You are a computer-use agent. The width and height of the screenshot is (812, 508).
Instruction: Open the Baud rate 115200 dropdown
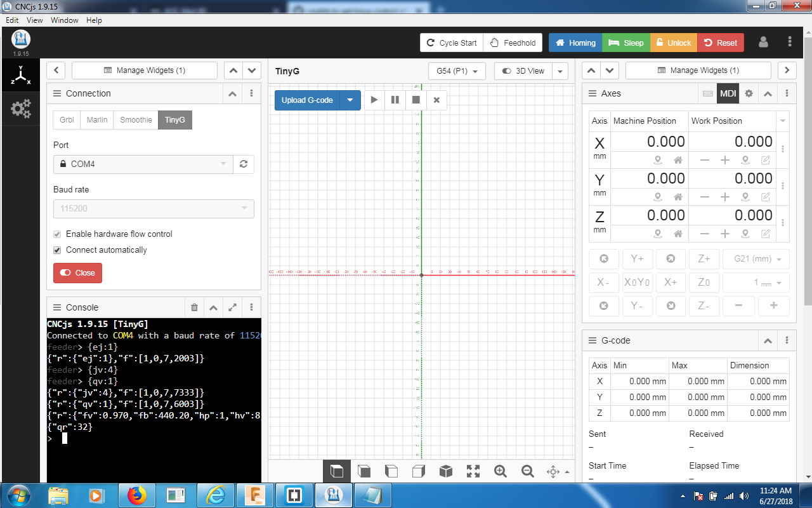pyautogui.click(x=154, y=209)
